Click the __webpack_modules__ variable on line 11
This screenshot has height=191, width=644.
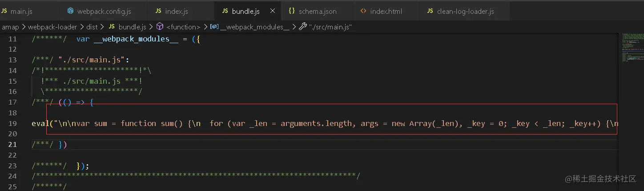point(136,39)
